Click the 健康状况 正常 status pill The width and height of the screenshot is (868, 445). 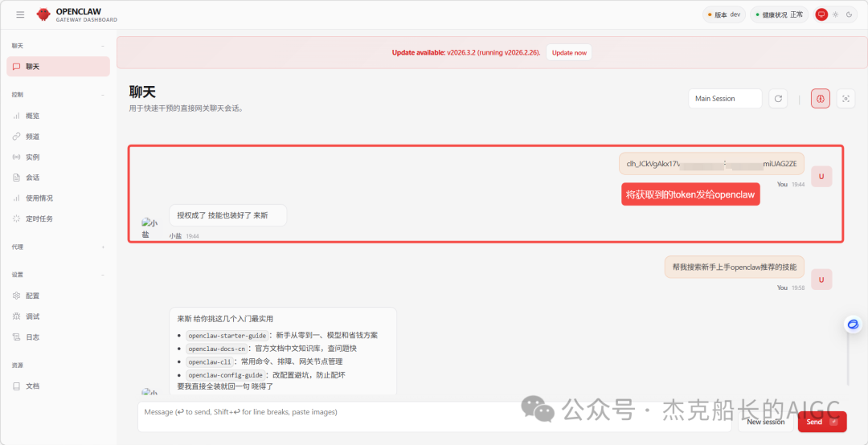(x=780, y=15)
